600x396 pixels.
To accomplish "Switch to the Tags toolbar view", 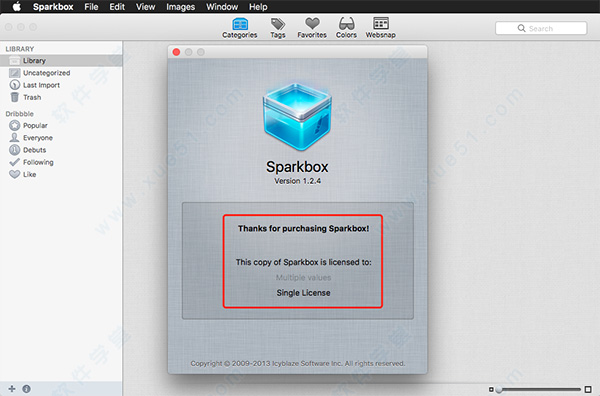I will click(278, 28).
